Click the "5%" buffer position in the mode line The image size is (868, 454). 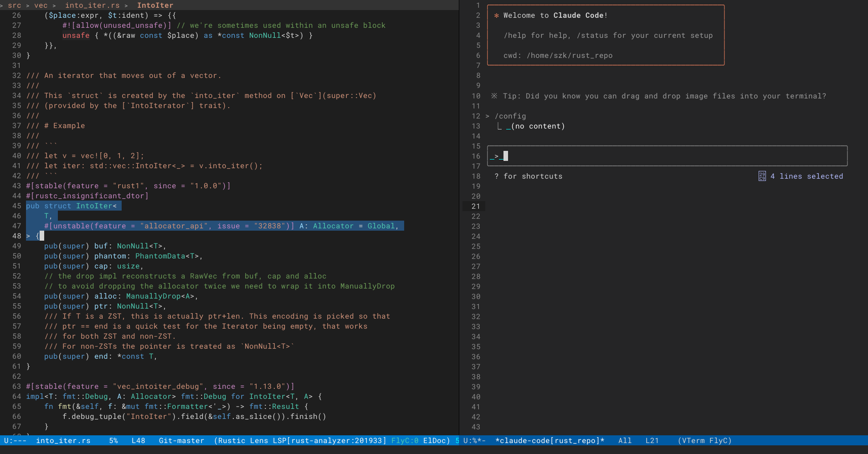tap(113, 441)
